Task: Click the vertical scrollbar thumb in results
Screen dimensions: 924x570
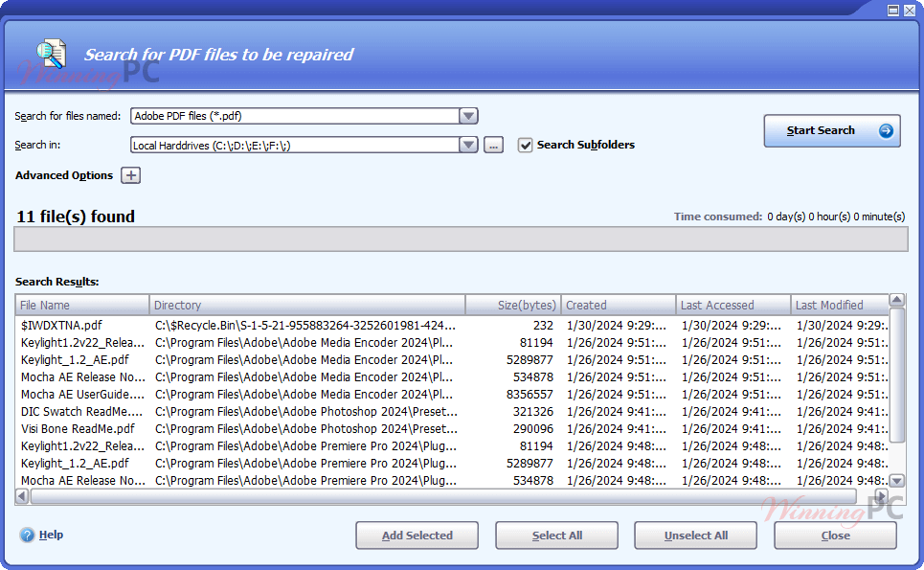Action: pos(897,375)
